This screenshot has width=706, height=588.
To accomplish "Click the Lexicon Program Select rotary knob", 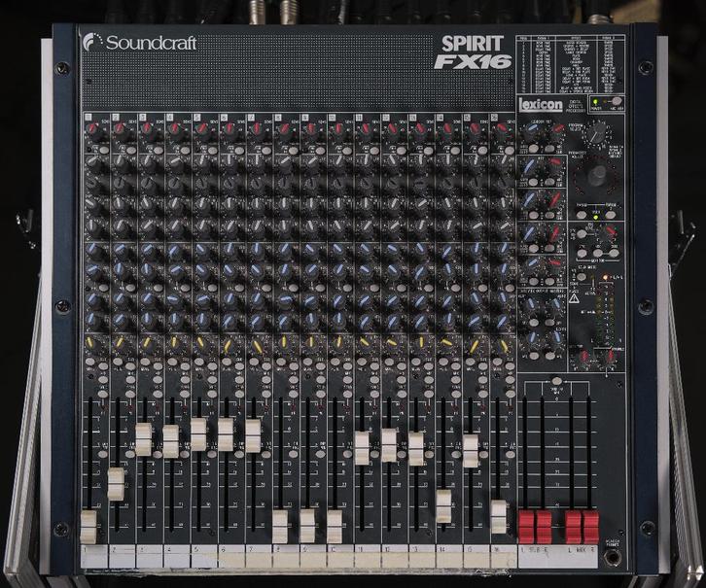I will coord(597,131).
